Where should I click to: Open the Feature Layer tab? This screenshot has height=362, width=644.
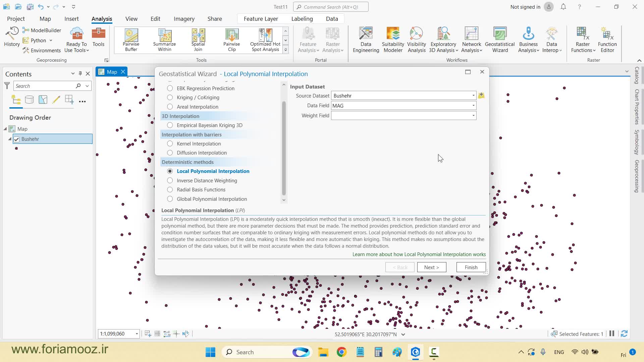click(261, 19)
